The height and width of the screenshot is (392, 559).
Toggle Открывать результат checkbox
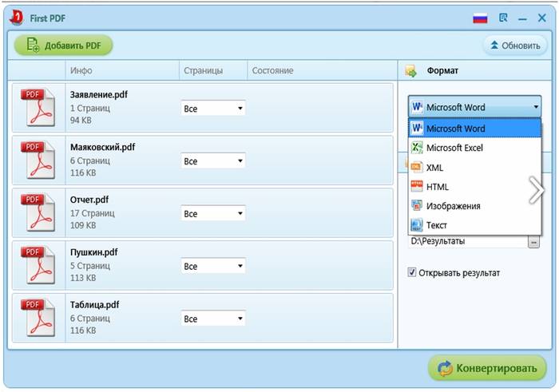(x=412, y=272)
